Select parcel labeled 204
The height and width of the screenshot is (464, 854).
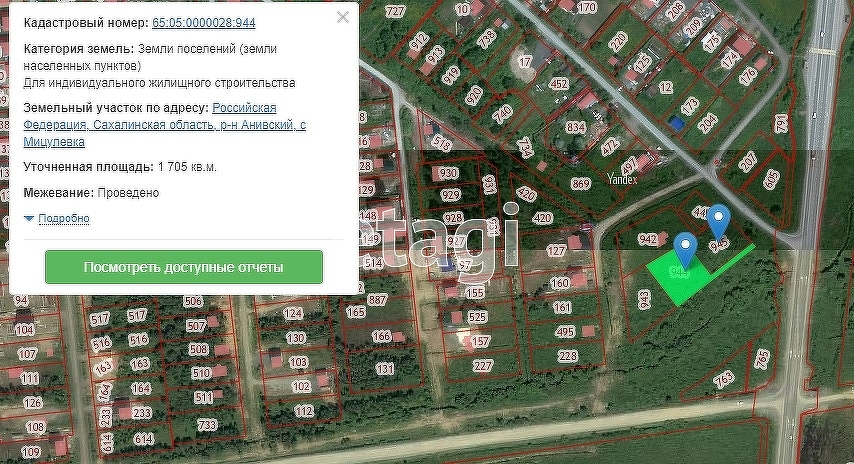pos(707,123)
